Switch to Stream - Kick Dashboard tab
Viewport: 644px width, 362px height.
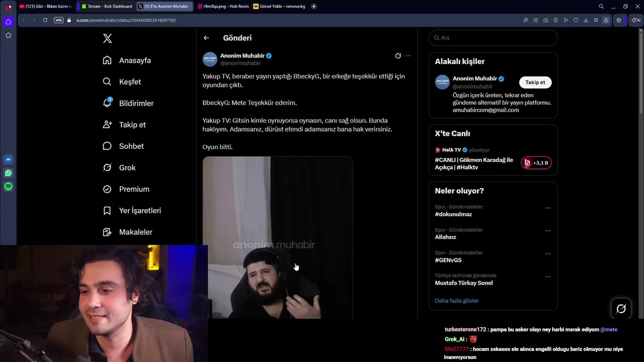click(x=107, y=7)
